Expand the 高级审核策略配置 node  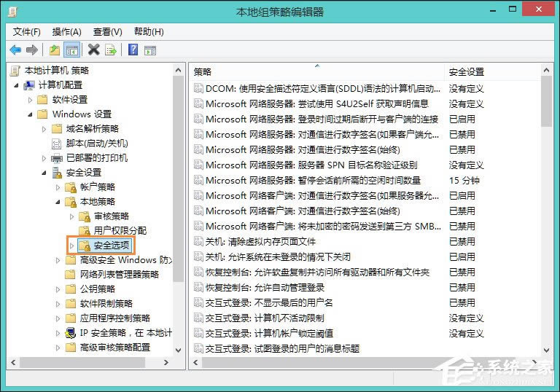coord(58,348)
